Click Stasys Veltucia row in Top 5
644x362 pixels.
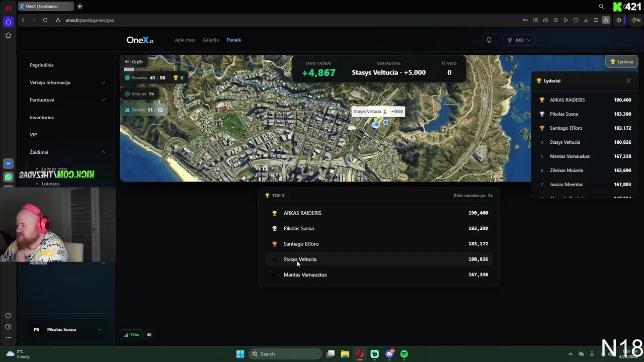[x=379, y=259]
